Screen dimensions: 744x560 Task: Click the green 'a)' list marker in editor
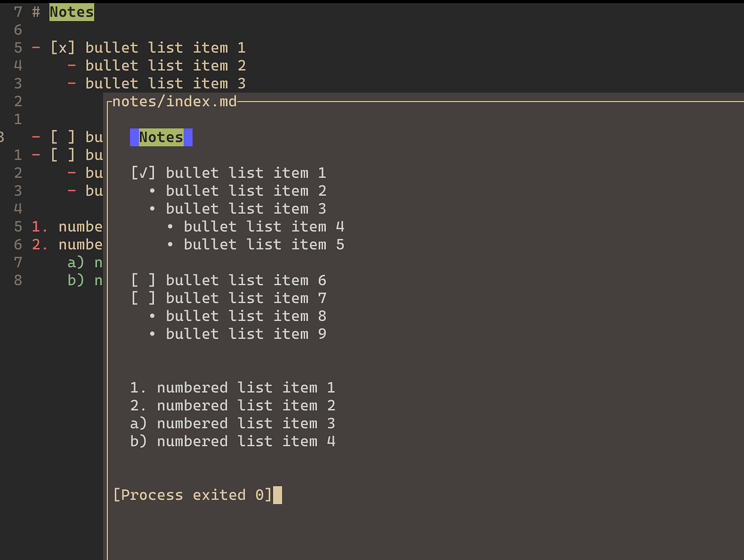click(x=76, y=262)
